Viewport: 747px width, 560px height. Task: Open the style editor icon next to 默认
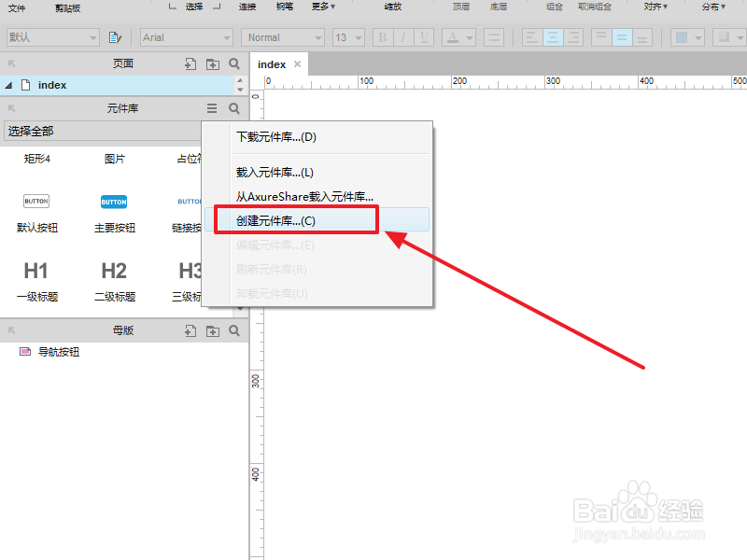tap(115, 37)
